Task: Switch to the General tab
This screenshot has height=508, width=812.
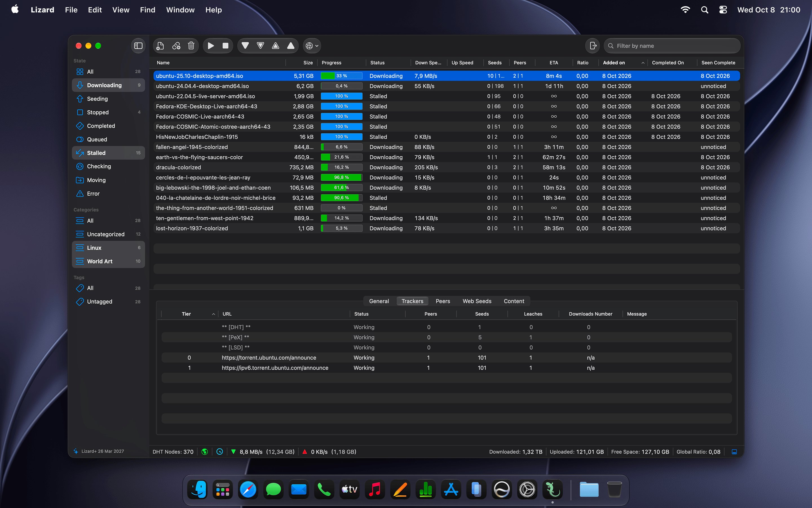Action: (x=379, y=301)
